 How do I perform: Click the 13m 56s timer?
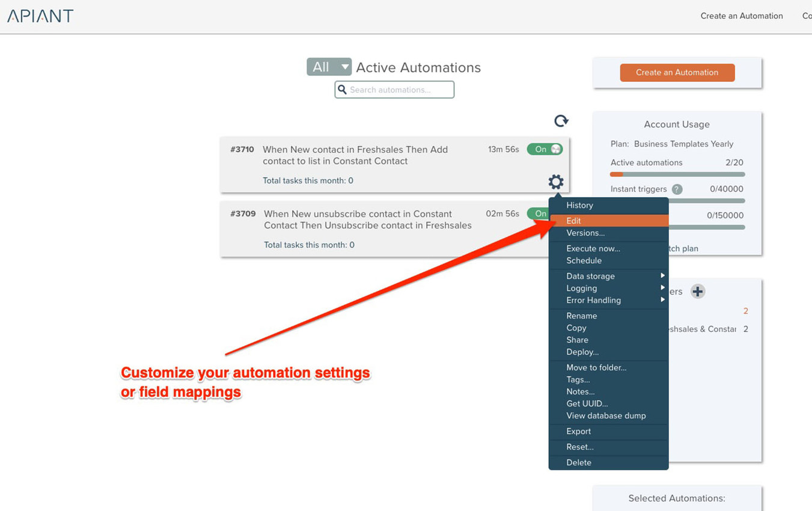pyautogui.click(x=504, y=149)
